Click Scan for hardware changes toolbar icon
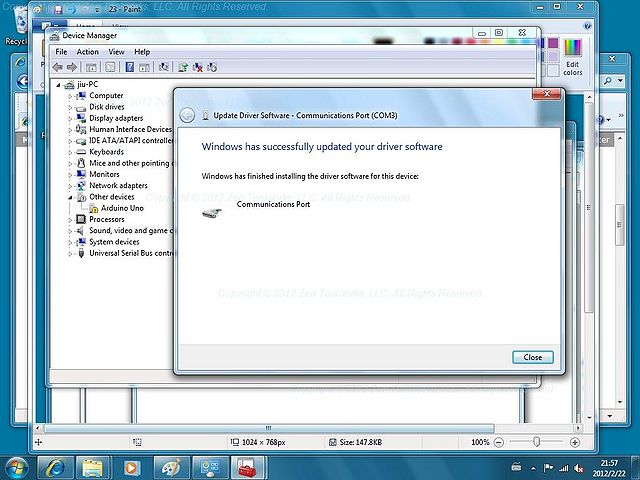 coord(164,67)
